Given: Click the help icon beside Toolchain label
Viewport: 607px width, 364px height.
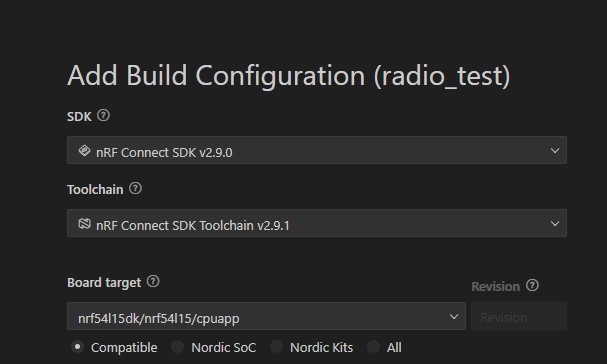Looking at the screenshot, I should (x=135, y=189).
